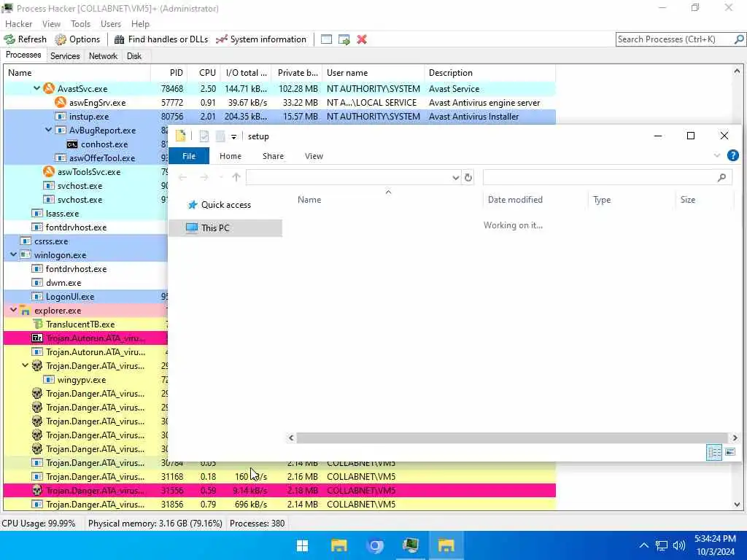Collapse the Trojan.Danger parent of wingypv.exe
Viewport: 747px width, 560px height.
pyautogui.click(x=26, y=365)
